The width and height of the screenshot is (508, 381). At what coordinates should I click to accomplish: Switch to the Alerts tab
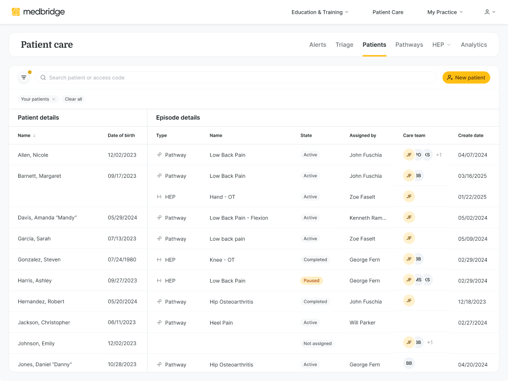317,45
